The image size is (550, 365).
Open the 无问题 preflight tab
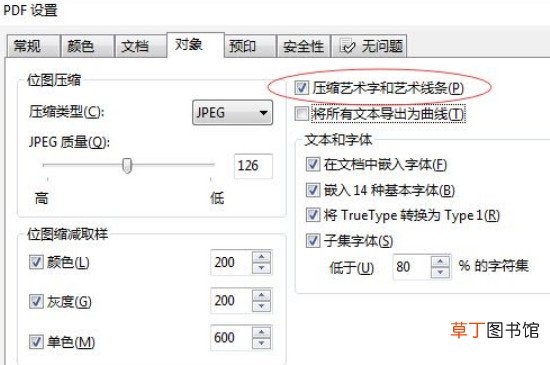369,46
